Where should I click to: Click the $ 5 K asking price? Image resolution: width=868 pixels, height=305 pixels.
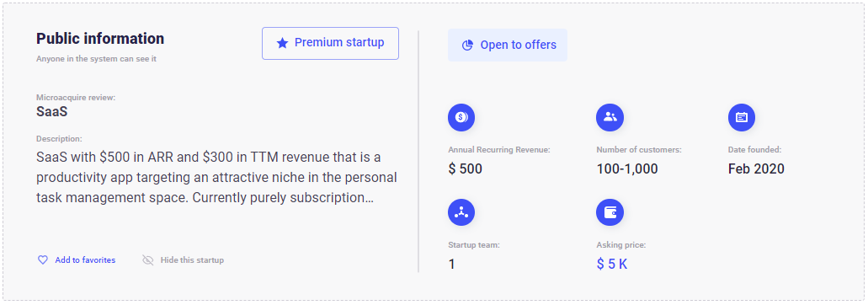pos(612,264)
